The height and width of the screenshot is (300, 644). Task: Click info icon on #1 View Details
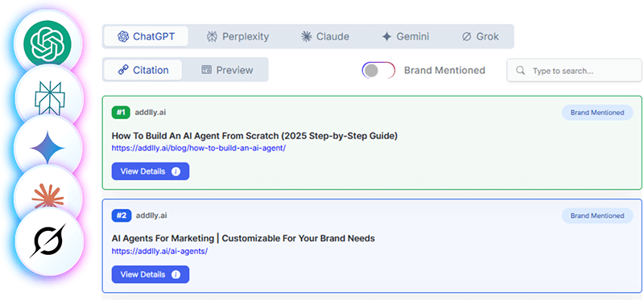coord(175,171)
